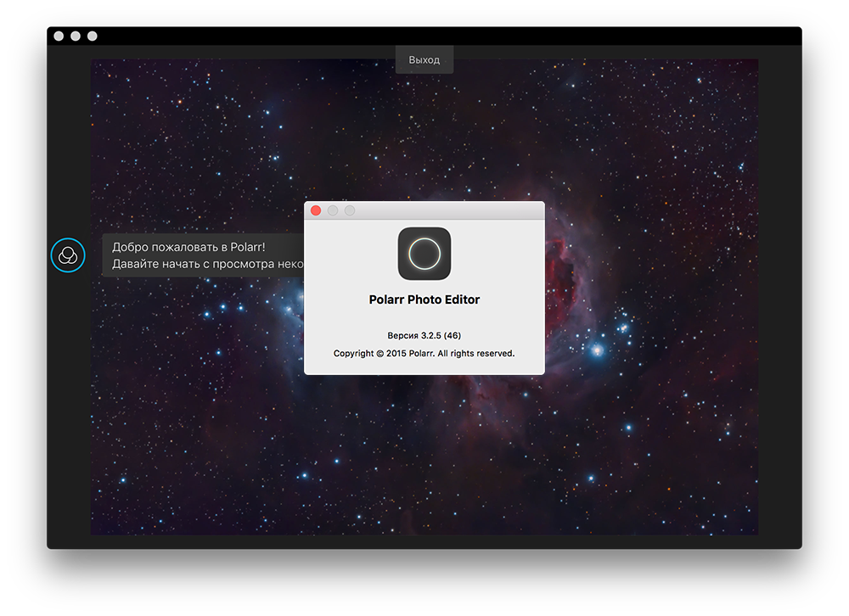Click the red nebula cloud beside the dialog
This screenshot has width=849, height=616.
(569, 272)
